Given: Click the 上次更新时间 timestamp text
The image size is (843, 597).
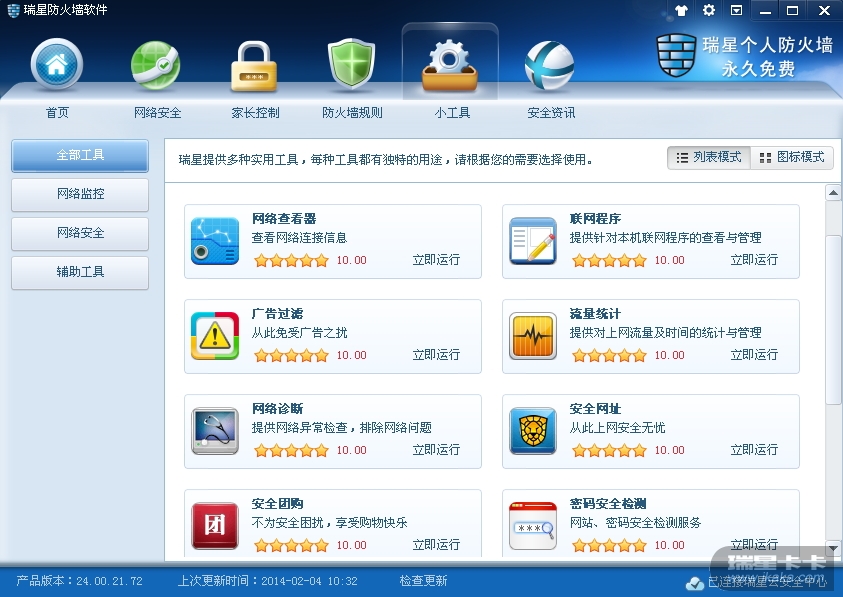Looking at the screenshot, I should click(268, 581).
